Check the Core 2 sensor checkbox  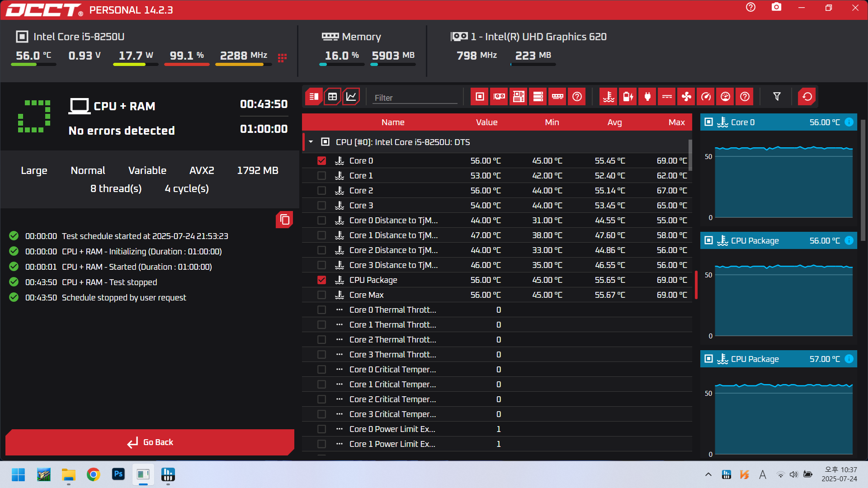pyautogui.click(x=321, y=191)
